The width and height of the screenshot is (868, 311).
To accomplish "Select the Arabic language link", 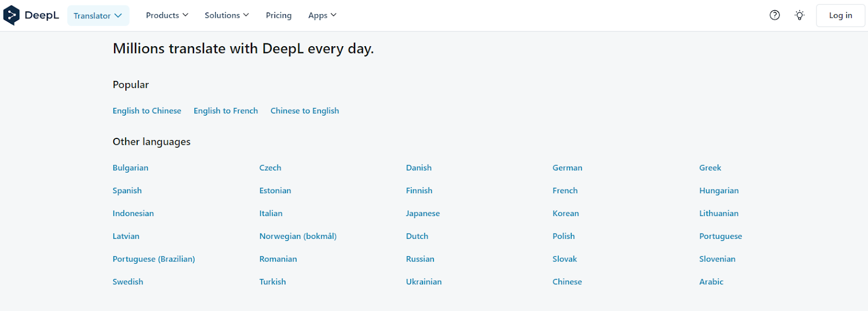I will [x=711, y=282].
